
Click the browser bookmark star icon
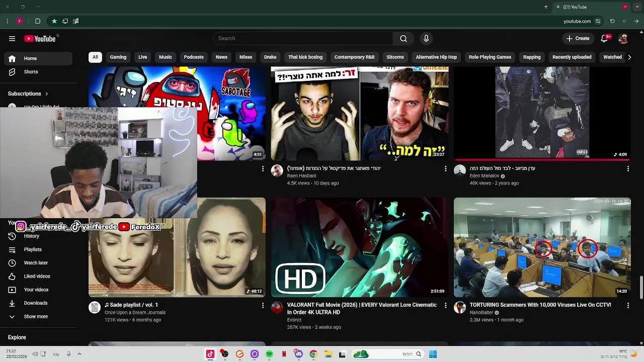click(x=54, y=21)
